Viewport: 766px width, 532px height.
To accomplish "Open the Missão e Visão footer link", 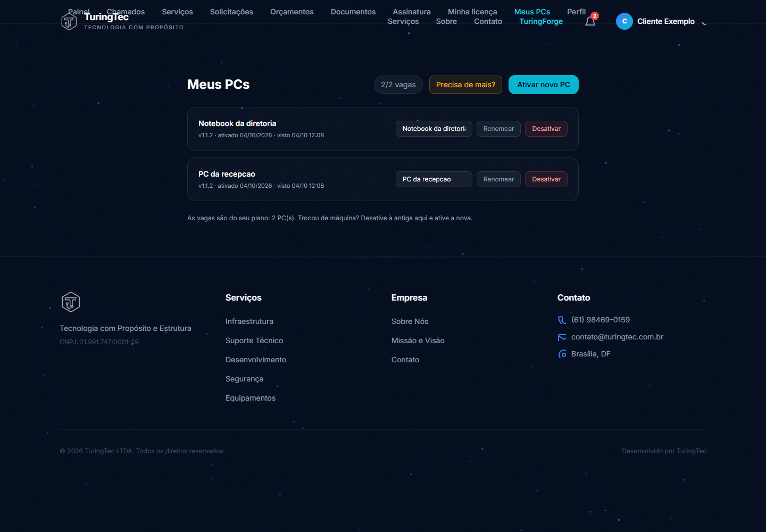I will [x=418, y=340].
